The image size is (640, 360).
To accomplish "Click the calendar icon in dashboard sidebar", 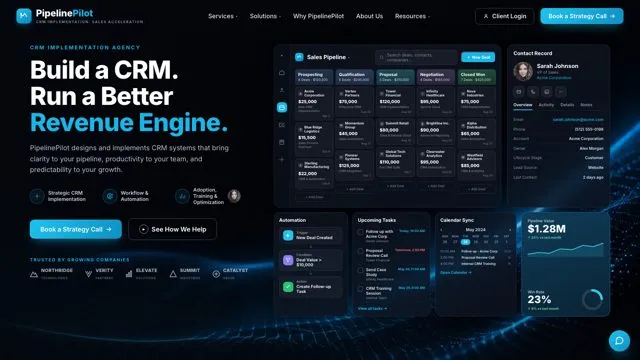I will [282, 142].
